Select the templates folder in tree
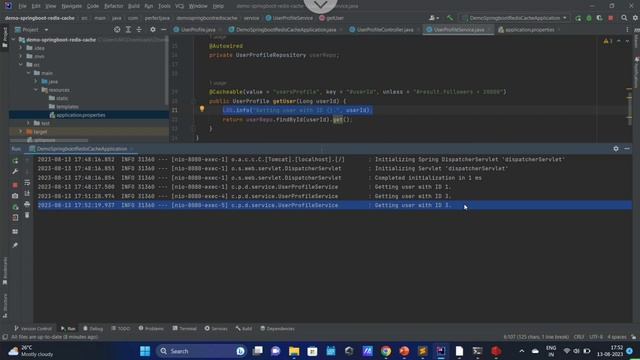Image resolution: width=640 pixels, height=360 pixels. (x=63, y=107)
